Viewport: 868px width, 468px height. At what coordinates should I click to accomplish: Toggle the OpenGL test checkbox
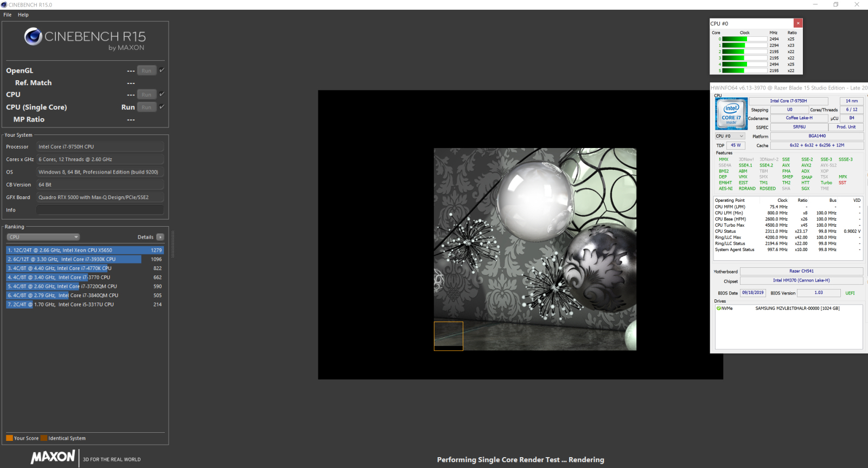pyautogui.click(x=162, y=70)
